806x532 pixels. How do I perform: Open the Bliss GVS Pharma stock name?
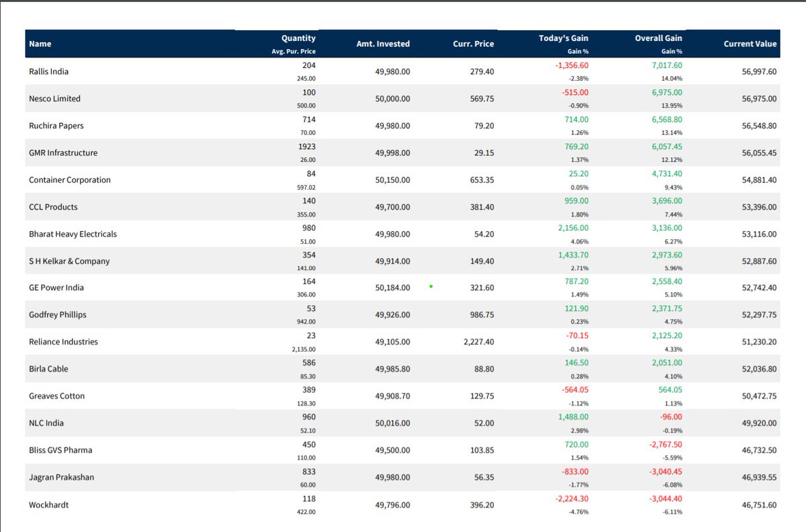(60, 450)
